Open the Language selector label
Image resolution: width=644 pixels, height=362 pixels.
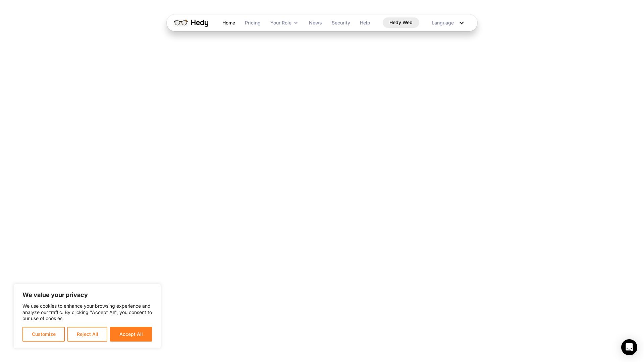pos(442,23)
